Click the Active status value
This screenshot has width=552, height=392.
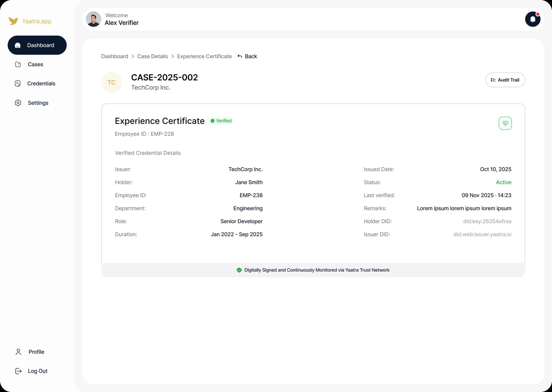(503, 182)
